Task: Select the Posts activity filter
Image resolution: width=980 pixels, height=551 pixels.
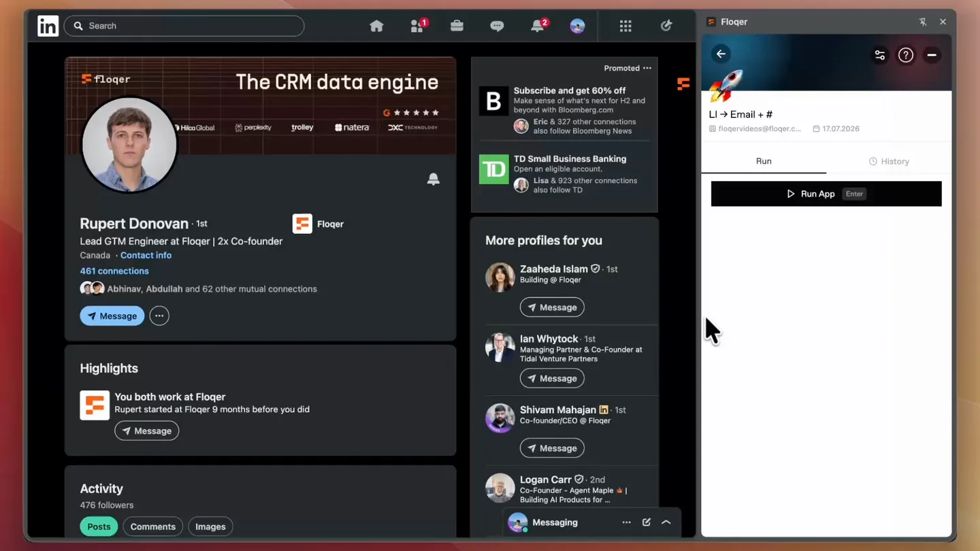Action: (99, 527)
